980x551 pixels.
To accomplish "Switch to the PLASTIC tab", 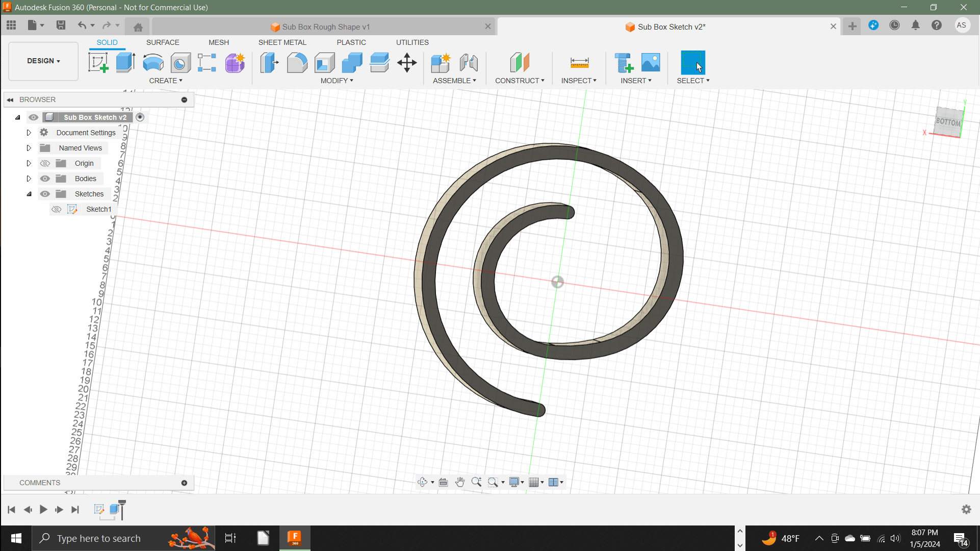I will [x=351, y=42].
